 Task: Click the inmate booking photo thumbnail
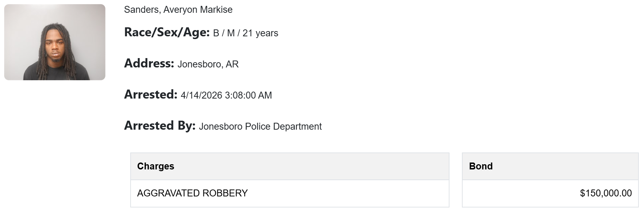55,42
